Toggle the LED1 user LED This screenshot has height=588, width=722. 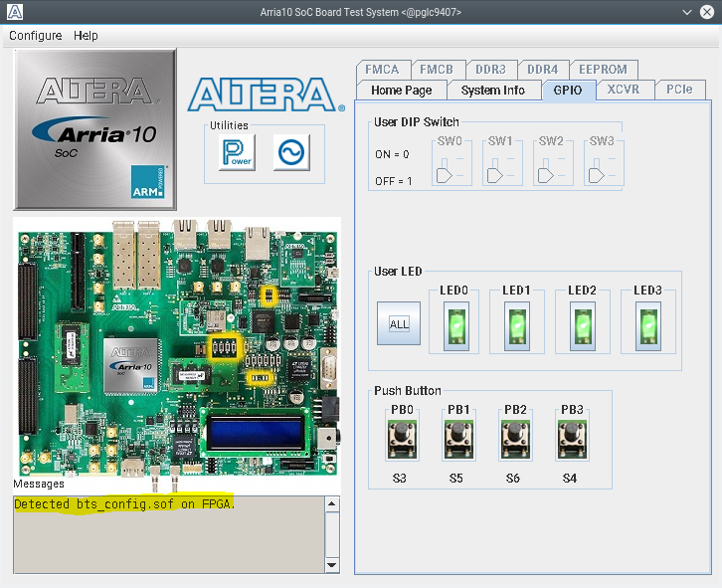pos(516,325)
